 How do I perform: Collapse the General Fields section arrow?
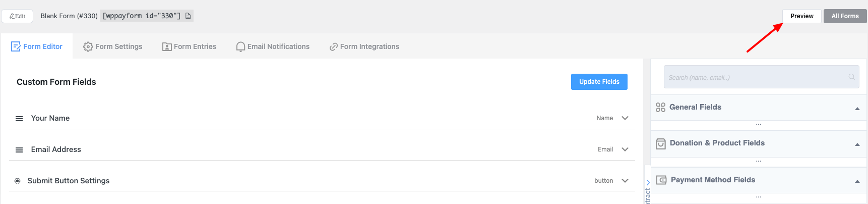click(x=857, y=109)
